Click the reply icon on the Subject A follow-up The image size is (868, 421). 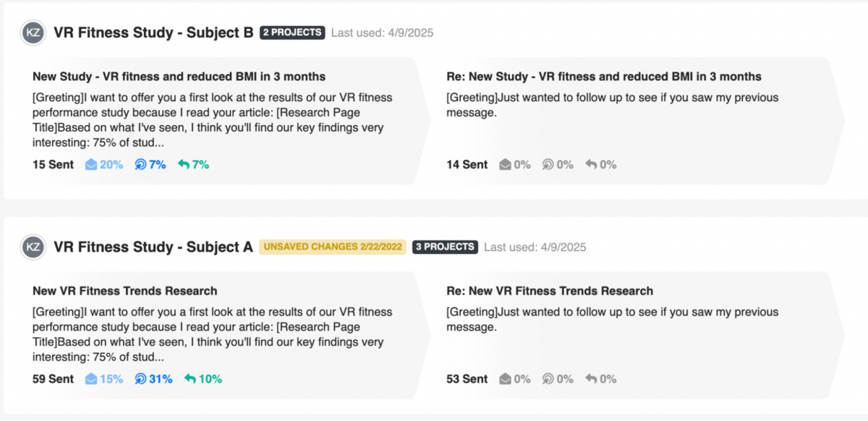coord(593,378)
